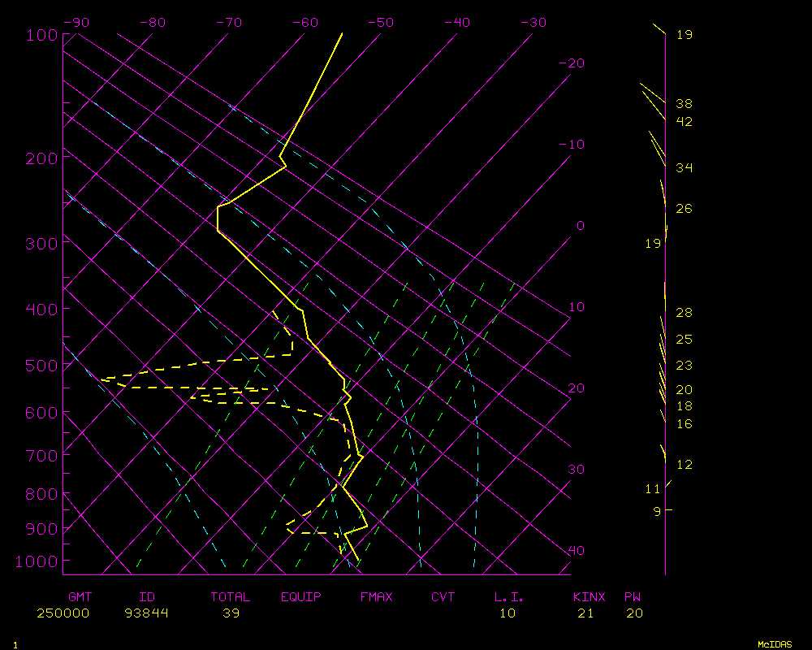Click the wind speed value 9

657,511
